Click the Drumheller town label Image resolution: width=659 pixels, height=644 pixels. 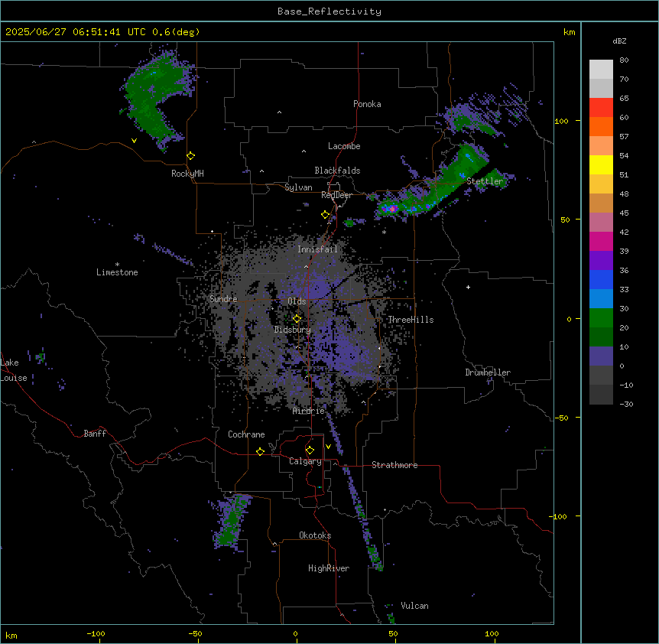point(488,372)
